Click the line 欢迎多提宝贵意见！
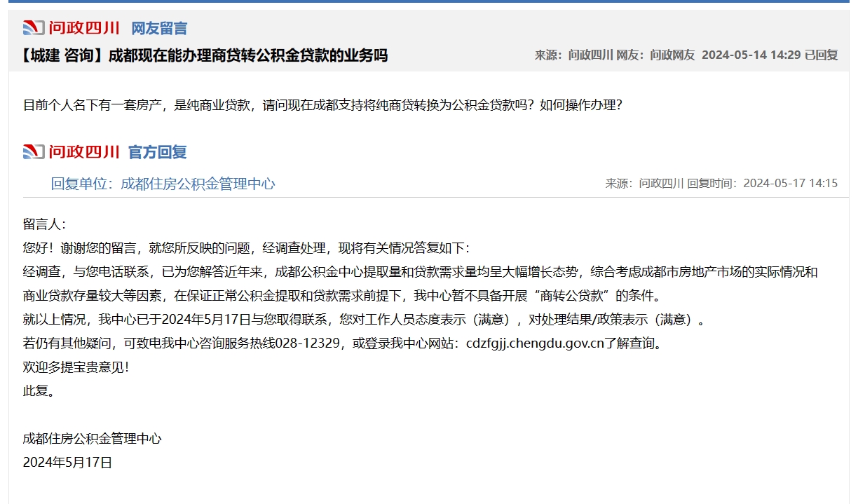The width and height of the screenshot is (858, 504). (x=76, y=367)
